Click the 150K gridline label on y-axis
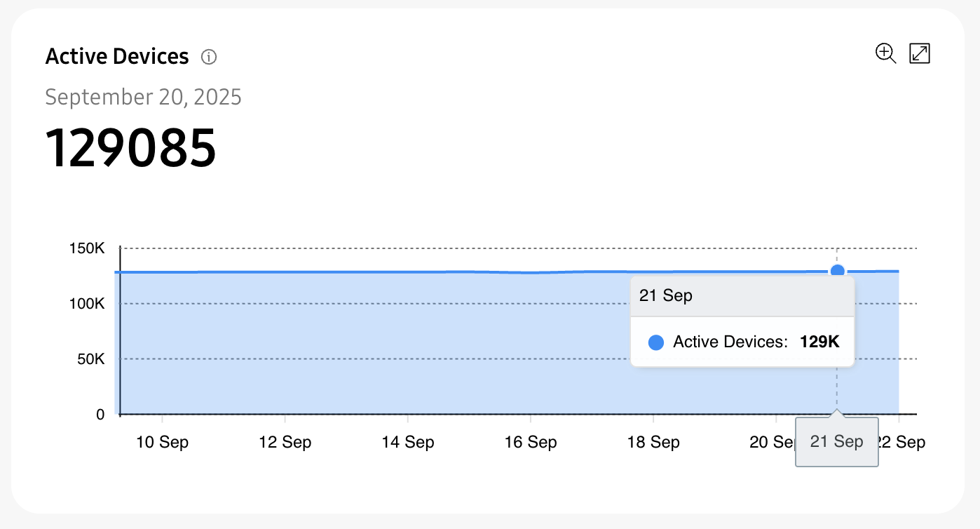Screen dimensions: 980x529 87,248
